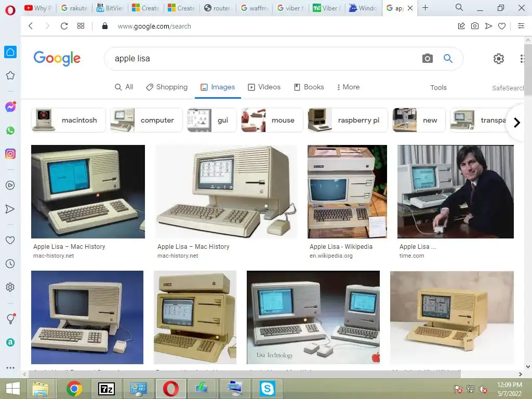Search by image camera icon
Viewport: 532px width, 399px height.
(428, 58)
